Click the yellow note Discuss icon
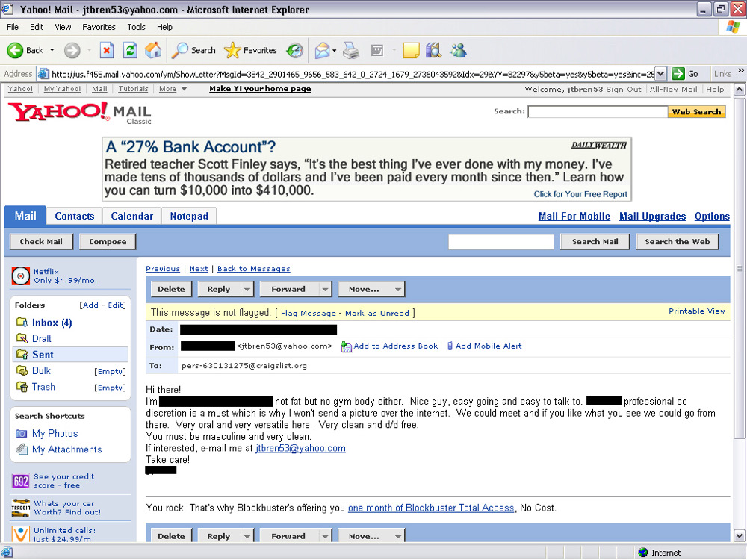Viewport: 747px width, 560px height. tap(411, 50)
